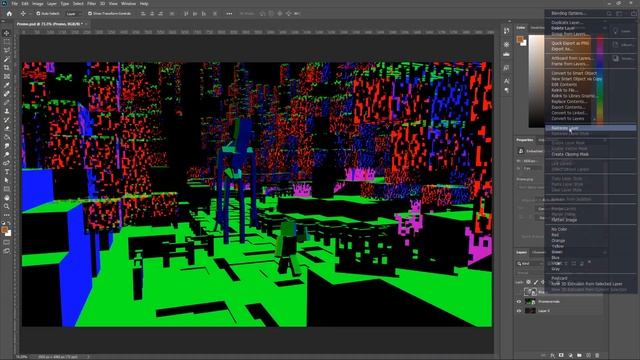This screenshot has width=640, height=360.
Task: Select the Crop tool
Action: tap(7, 67)
